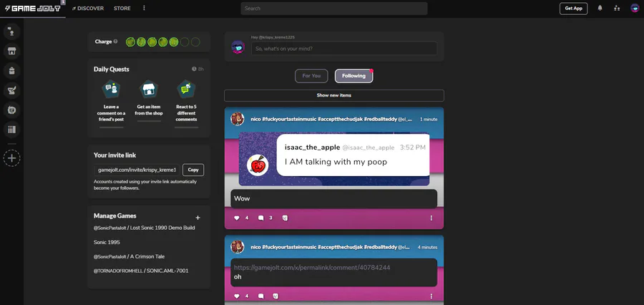Screen dimensions: 644x305
Task: Open nico's username on the 1 minute post
Action: 323,119
